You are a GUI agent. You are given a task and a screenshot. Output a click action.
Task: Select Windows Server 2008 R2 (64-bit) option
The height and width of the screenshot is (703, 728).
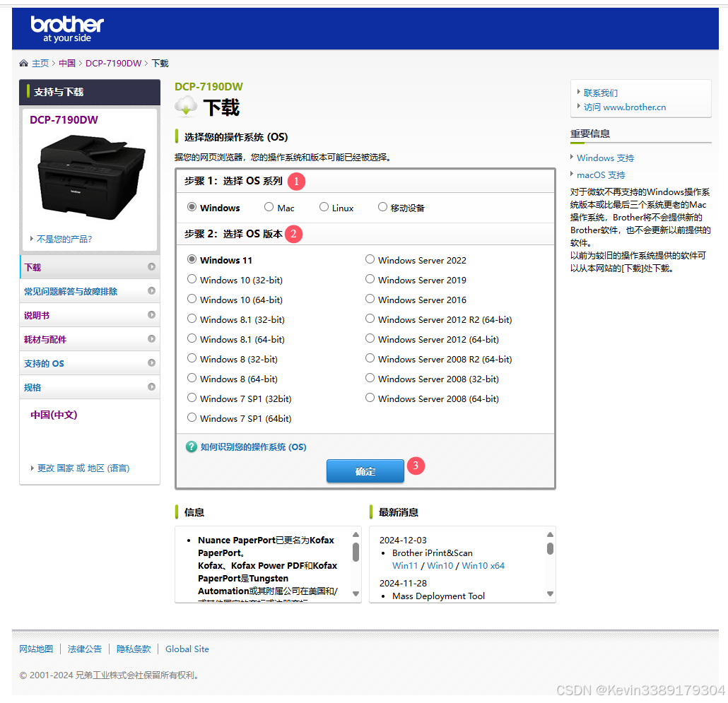pyautogui.click(x=370, y=358)
